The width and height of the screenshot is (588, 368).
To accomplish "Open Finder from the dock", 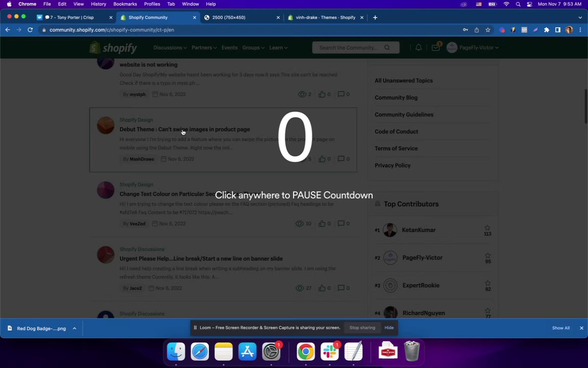I will coord(176,352).
